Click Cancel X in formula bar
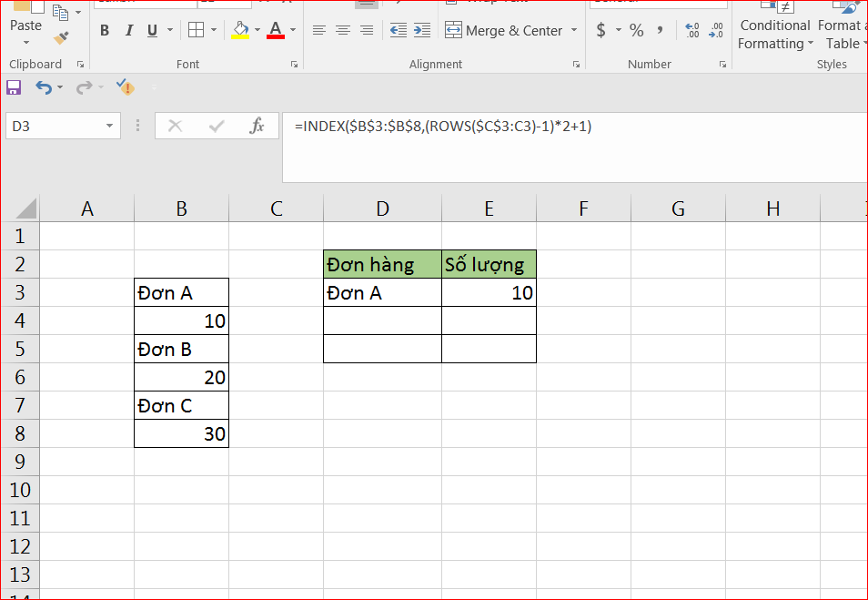 [175, 127]
